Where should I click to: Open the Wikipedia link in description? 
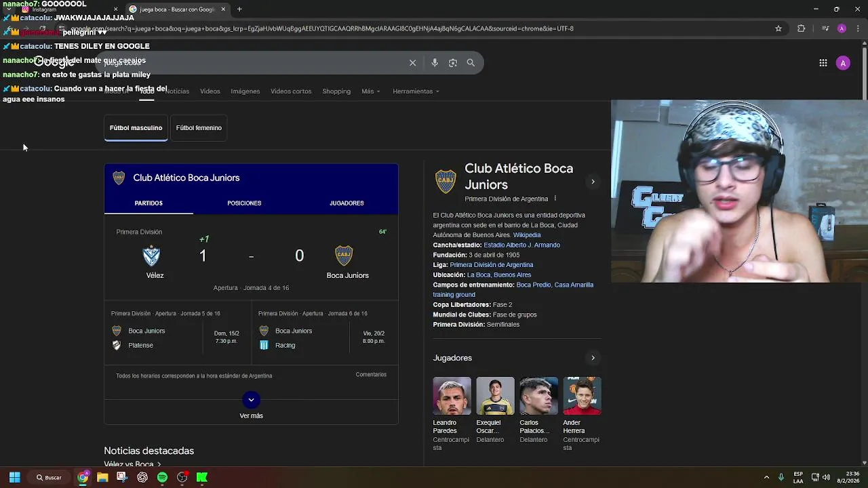(527, 235)
